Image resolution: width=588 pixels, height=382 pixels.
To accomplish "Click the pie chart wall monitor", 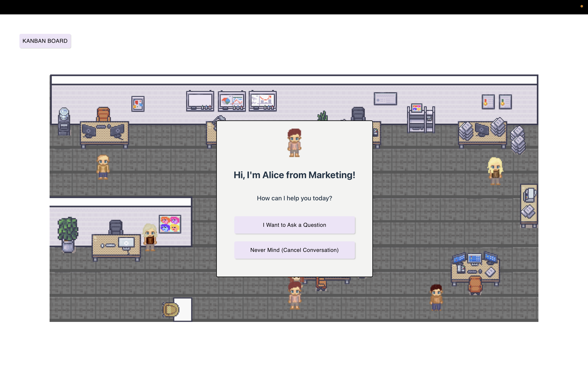I will coord(232,101).
